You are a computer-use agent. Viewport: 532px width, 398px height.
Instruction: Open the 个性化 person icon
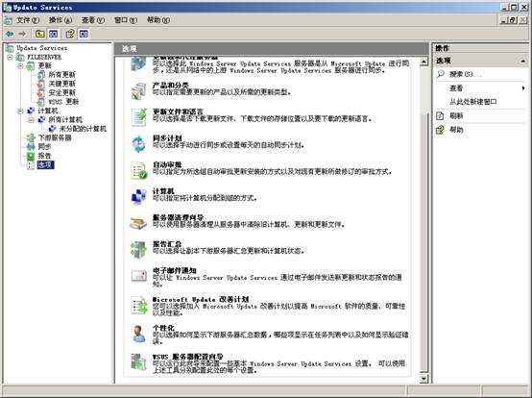[138, 334]
